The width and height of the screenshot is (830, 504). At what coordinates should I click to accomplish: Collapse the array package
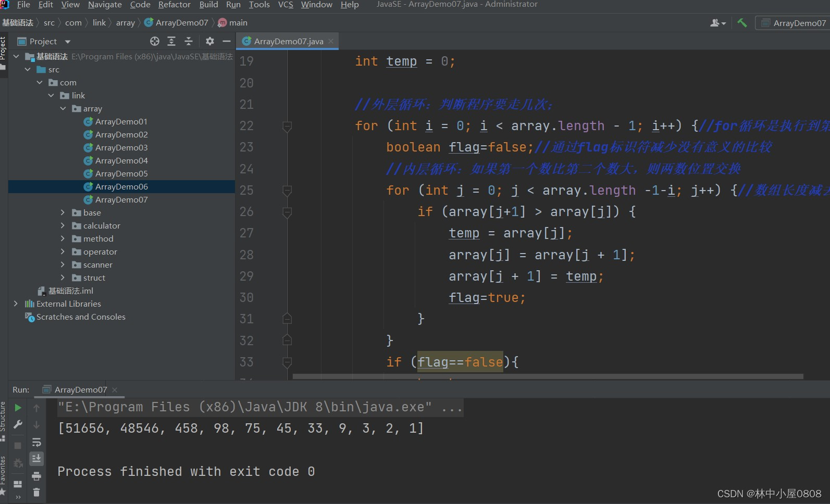[x=63, y=108]
